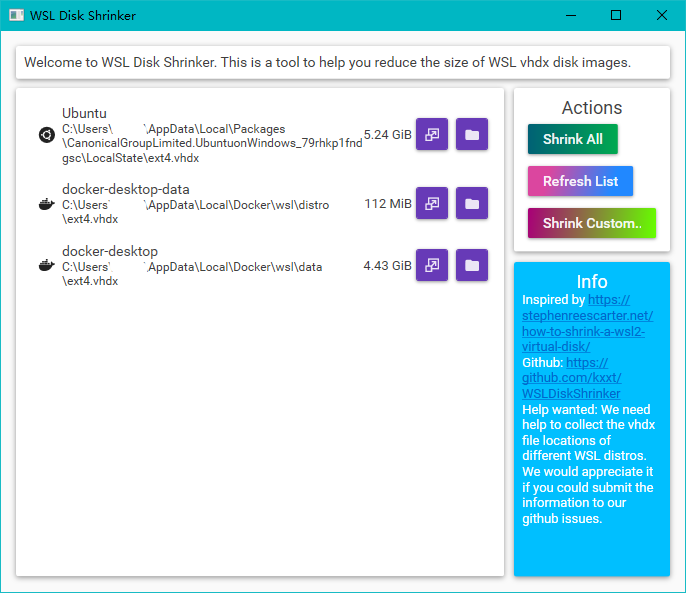Click the 5.24 GiB size value

(x=388, y=135)
